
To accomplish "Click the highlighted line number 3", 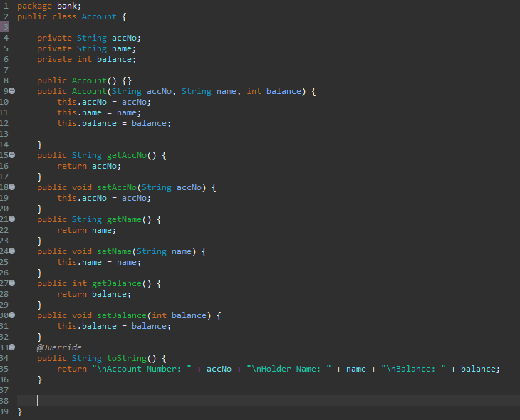I will click(4, 27).
